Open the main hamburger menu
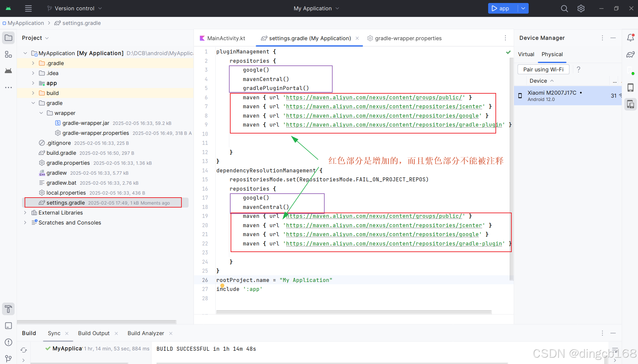 click(28, 8)
